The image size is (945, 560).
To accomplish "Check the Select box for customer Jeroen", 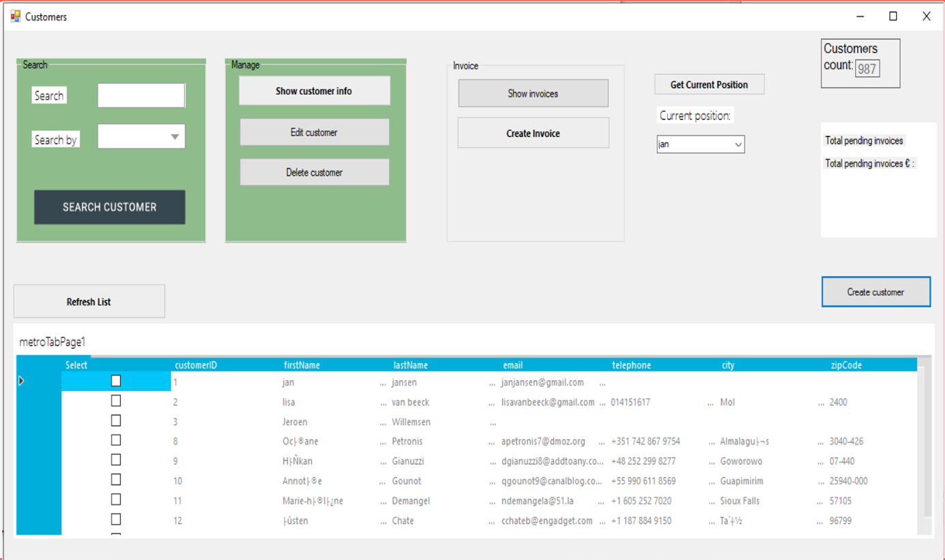I will (x=116, y=421).
